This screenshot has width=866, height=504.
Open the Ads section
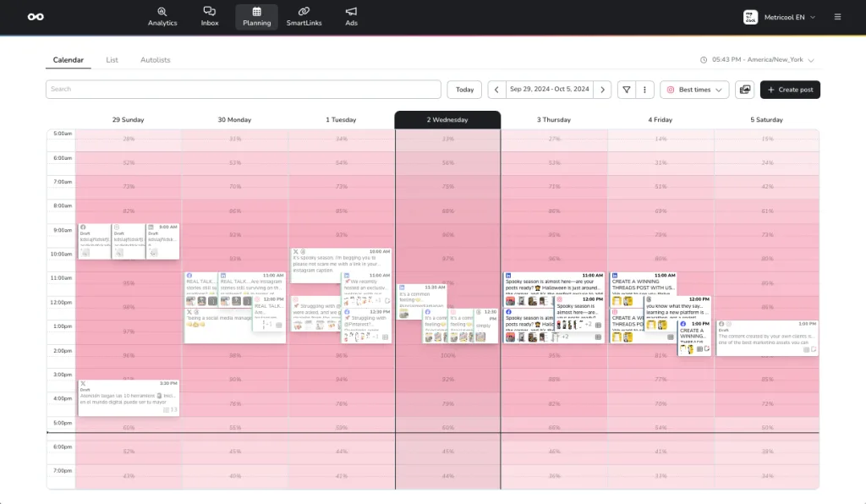pyautogui.click(x=351, y=16)
